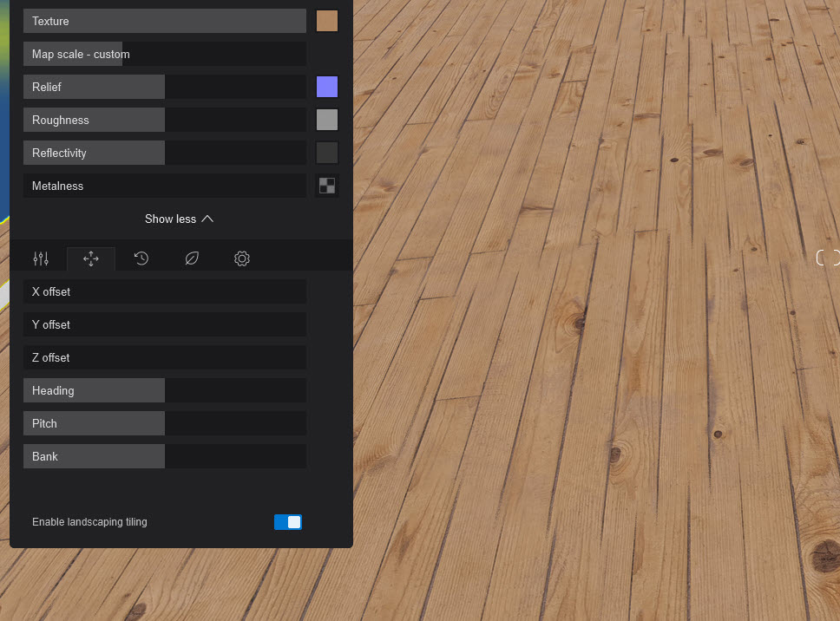The width and height of the screenshot is (840, 621).
Task: Open the history clock tab icon
Action: (x=141, y=258)
